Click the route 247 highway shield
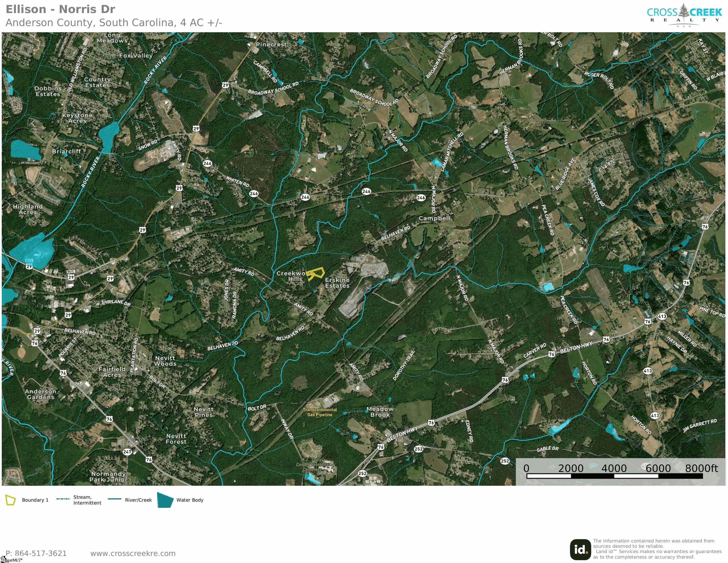728x563 pixels. pyautogui.click(x=127, y=452)
